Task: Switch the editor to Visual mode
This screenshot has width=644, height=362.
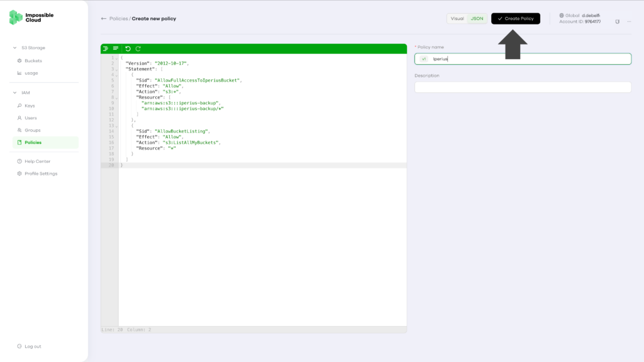Action: 457,18
